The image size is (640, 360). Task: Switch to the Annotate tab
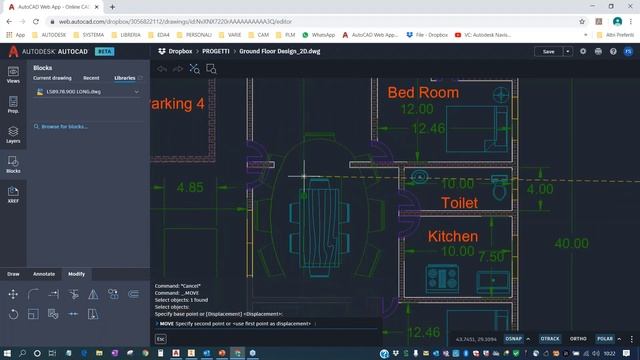click(x=44, y=274)
